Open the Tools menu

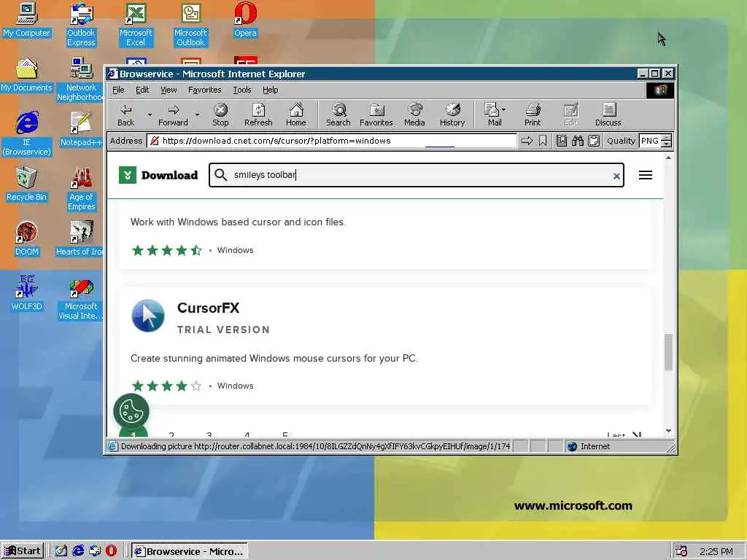242,90
